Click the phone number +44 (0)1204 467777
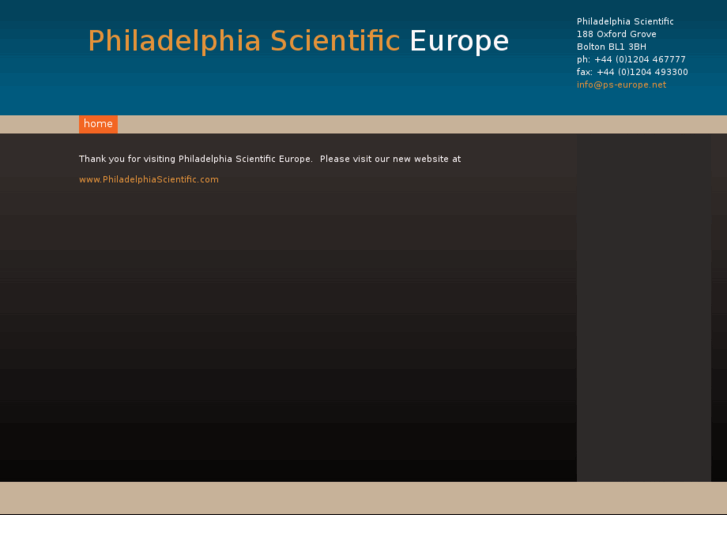The height and width of the screenshot is (545, 727). (x=640, y=59)
